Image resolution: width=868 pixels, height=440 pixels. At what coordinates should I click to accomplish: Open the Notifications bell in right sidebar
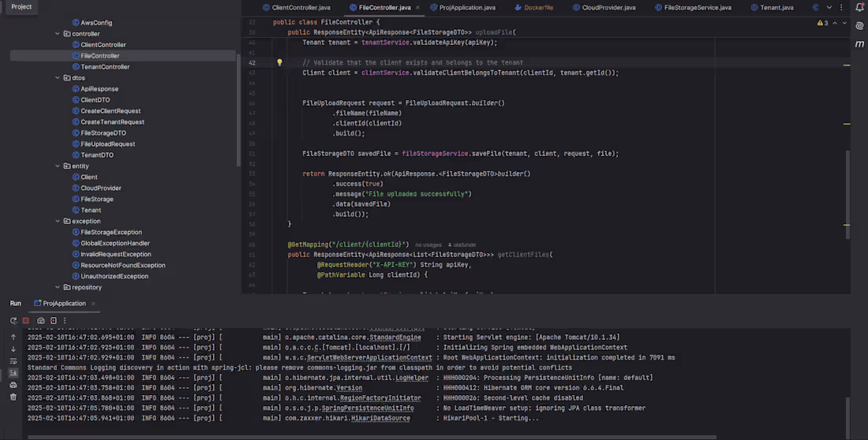(x=859, y=8)
